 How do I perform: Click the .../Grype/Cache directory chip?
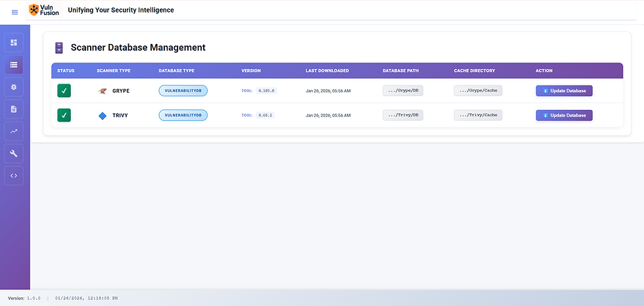pos(478,91)
